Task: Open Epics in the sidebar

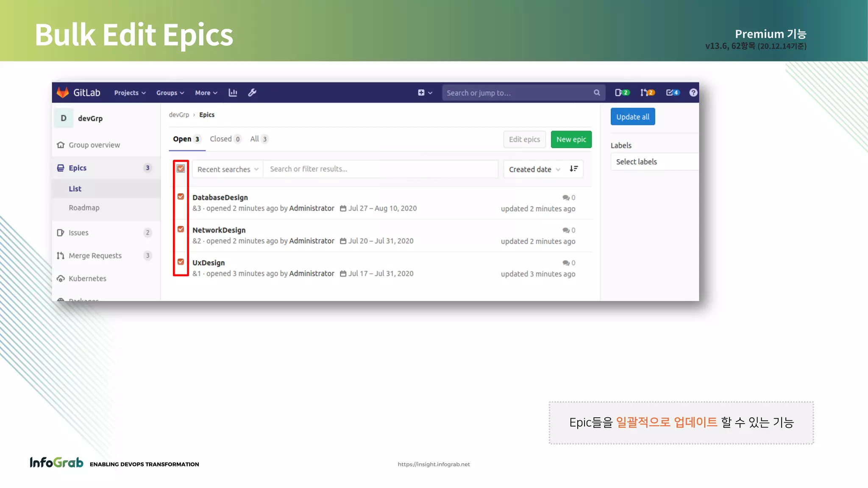Action: [x=105, y=168]
